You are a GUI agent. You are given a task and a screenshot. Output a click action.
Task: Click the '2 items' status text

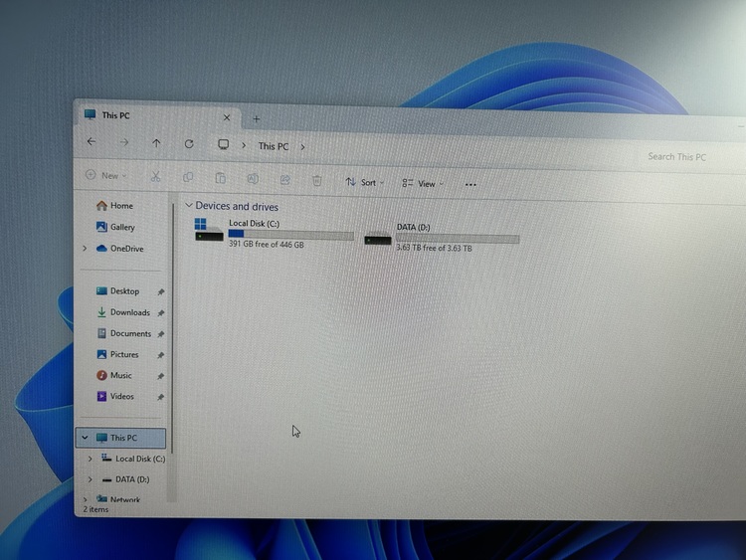point(95,509)
